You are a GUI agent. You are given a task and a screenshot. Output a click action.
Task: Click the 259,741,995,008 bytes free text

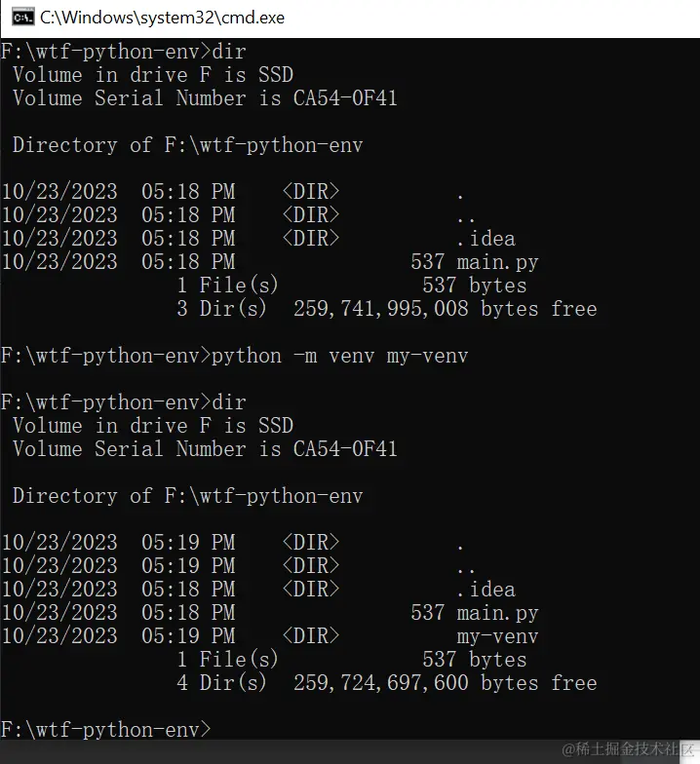pyautogui.click(x=445, y=309)
